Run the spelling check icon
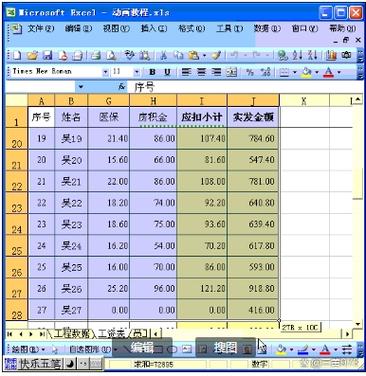The image size is (366, 376). (x=129, y=55)
